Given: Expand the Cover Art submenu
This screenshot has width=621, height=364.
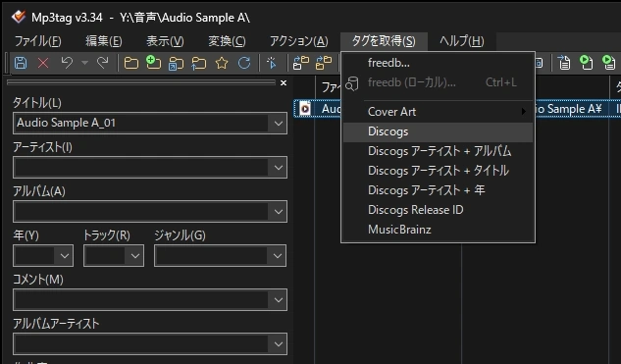Looking at the screenshot, I should pyautogui.click(x=438, y=112).
